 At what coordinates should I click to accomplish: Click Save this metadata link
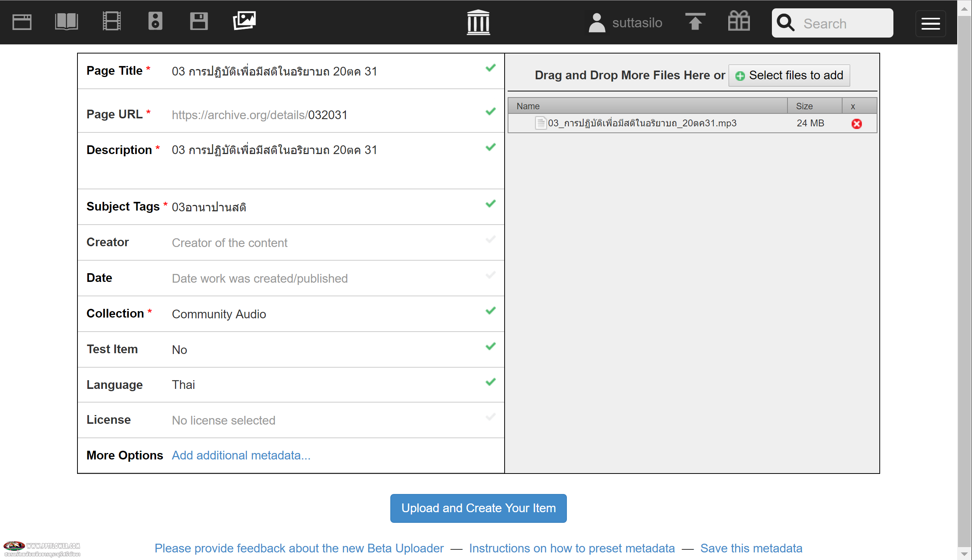tap(751, 549)
